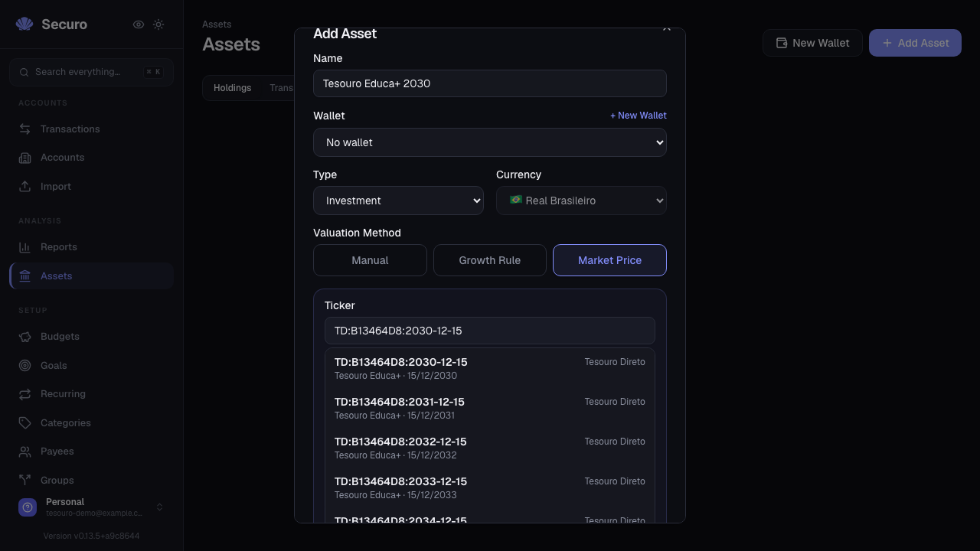Click the Reports chart icon
The width and height of the screenshot is (980, 551).
[x=25, y=247]
